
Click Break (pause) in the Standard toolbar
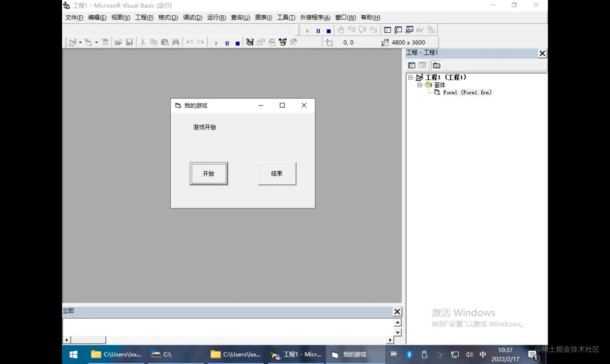pyautogui.click(x=227, y=43)
